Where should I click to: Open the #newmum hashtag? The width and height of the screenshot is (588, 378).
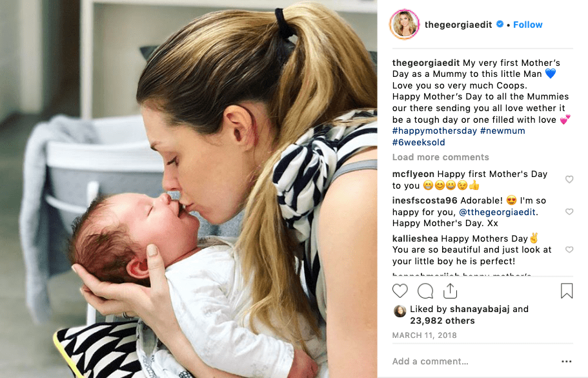pyautogui.click(x=503, y=131)
